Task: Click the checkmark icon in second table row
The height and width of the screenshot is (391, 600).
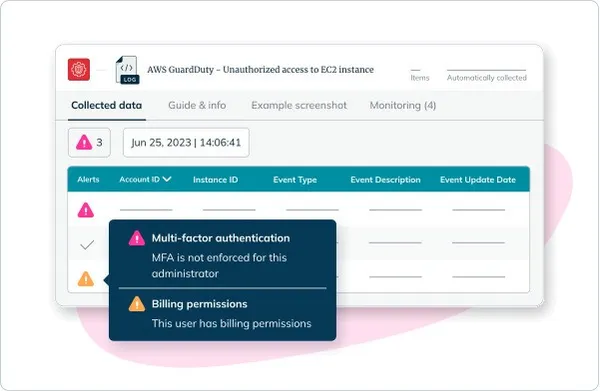Action: [x=87, y=244]
